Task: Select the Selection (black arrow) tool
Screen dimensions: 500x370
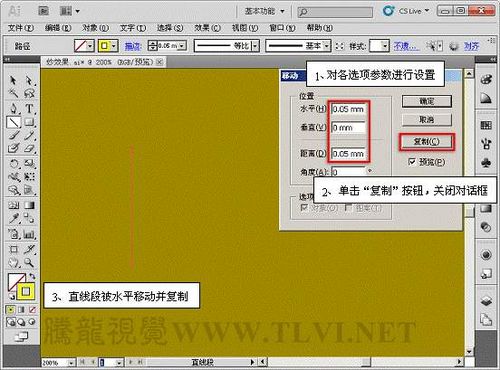Action: pyautogui.click(x=13, y=80)
